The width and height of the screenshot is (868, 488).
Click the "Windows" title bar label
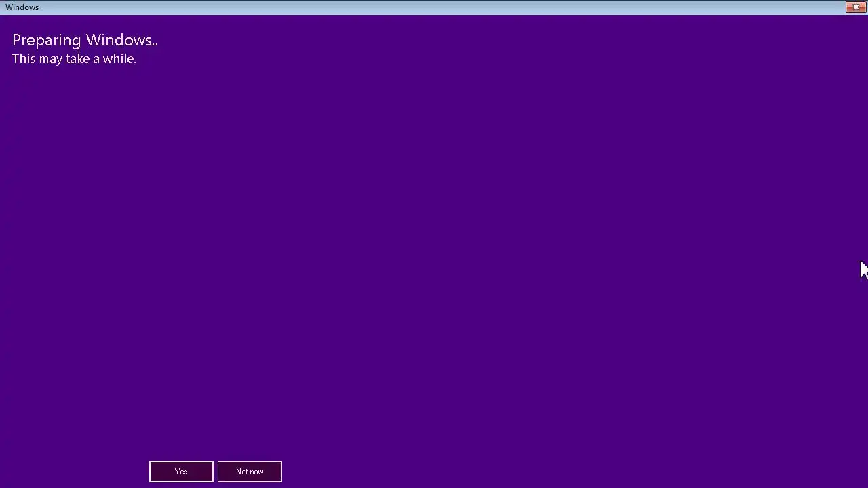[x=22, y=7]
